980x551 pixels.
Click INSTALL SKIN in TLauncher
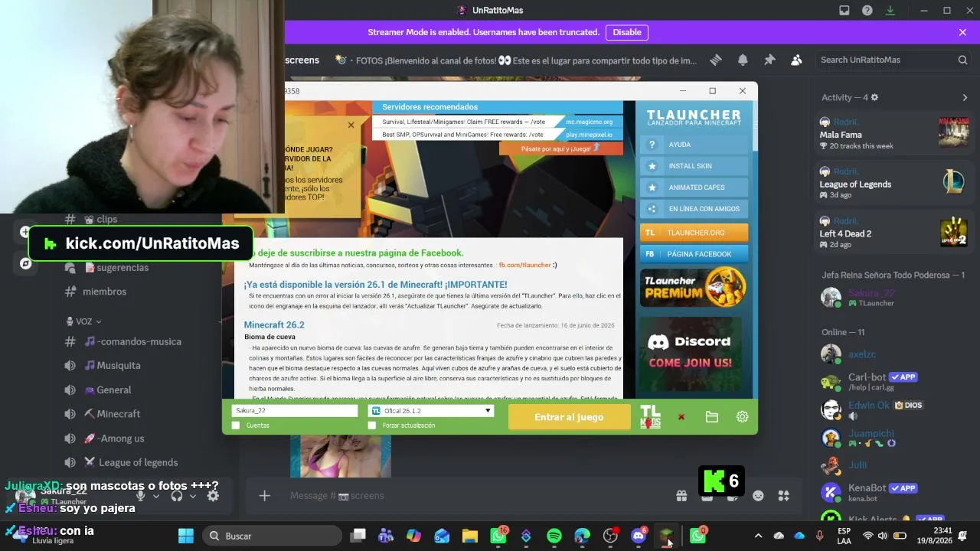click(x=694, y=166)
